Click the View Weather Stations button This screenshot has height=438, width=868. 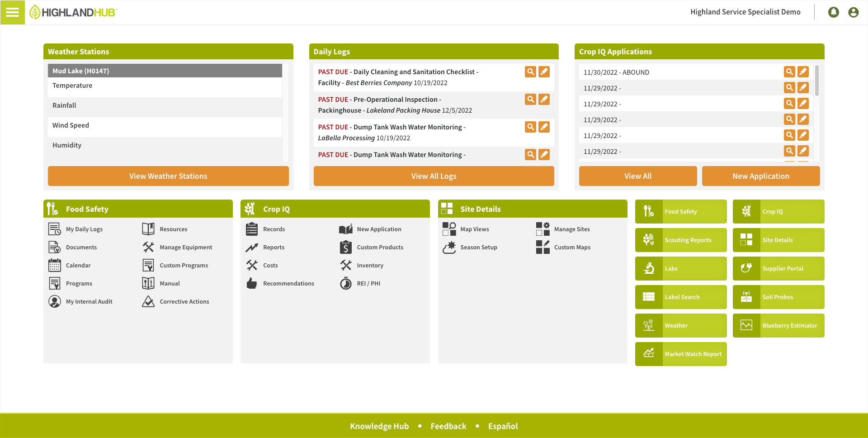tap(168, 176)
